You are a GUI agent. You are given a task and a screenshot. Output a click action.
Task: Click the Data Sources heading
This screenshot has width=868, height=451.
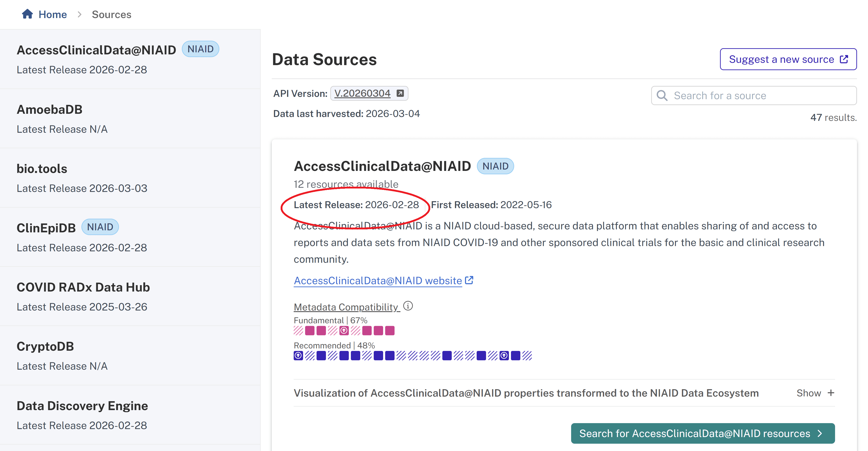[x=324, y=59]
